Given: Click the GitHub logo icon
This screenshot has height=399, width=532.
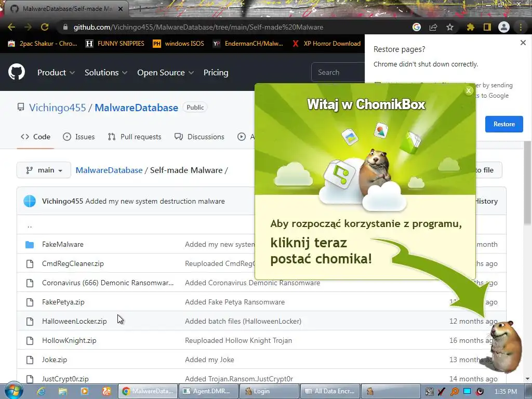Looking at the screenshot, I should [x=16, y=72].
